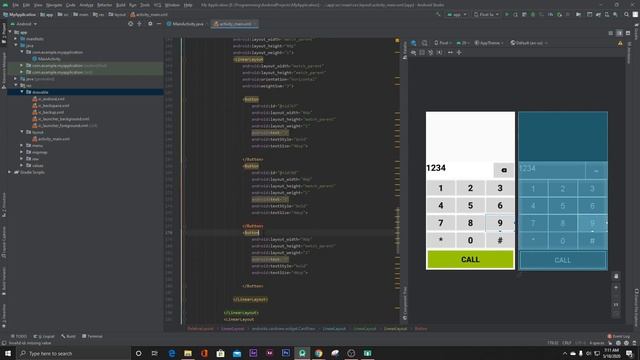Open the Event Log link
This screenshot has width=640, height=360.
click(619, 336)
